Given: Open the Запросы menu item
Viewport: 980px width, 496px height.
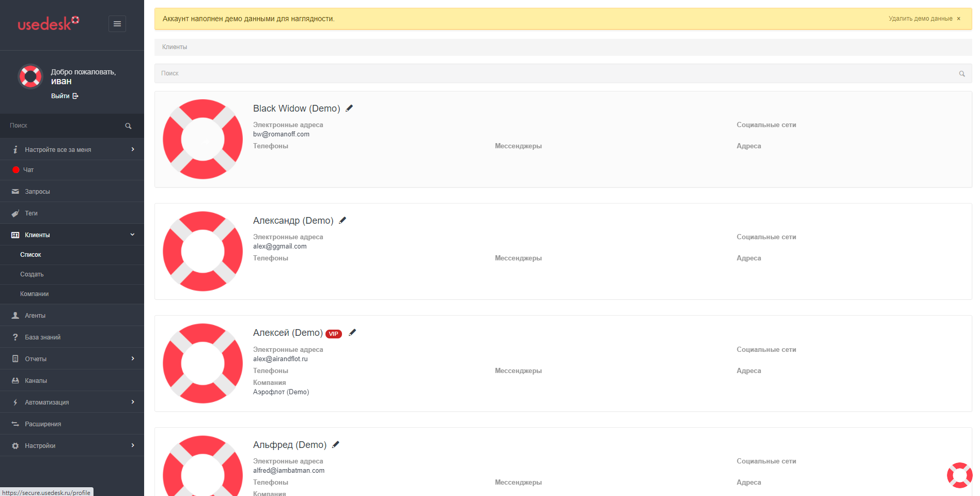Looking at the screenshot, I should click(x=72, y=192).
